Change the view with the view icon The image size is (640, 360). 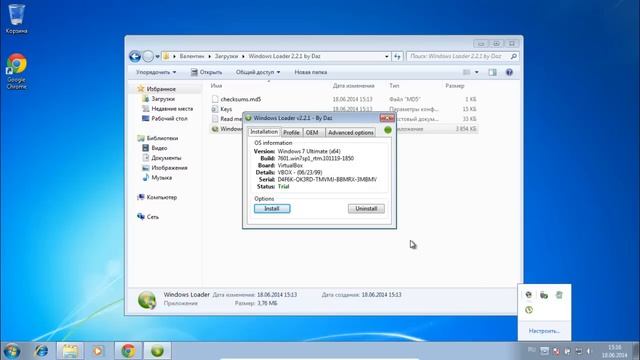tap(467, 72)
